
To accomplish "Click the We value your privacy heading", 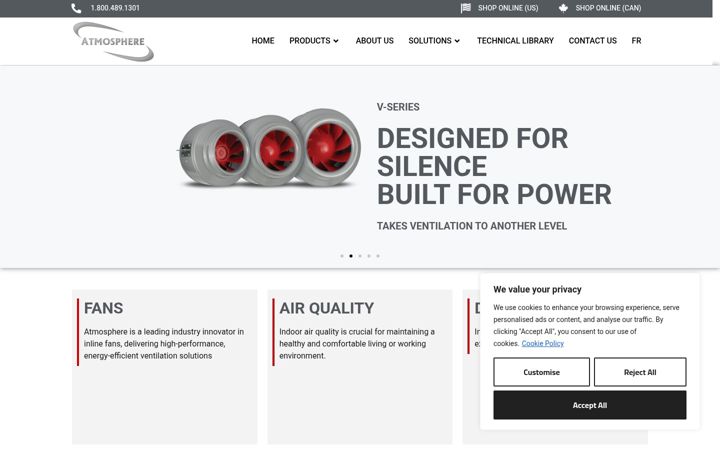I will coord(537,289).
